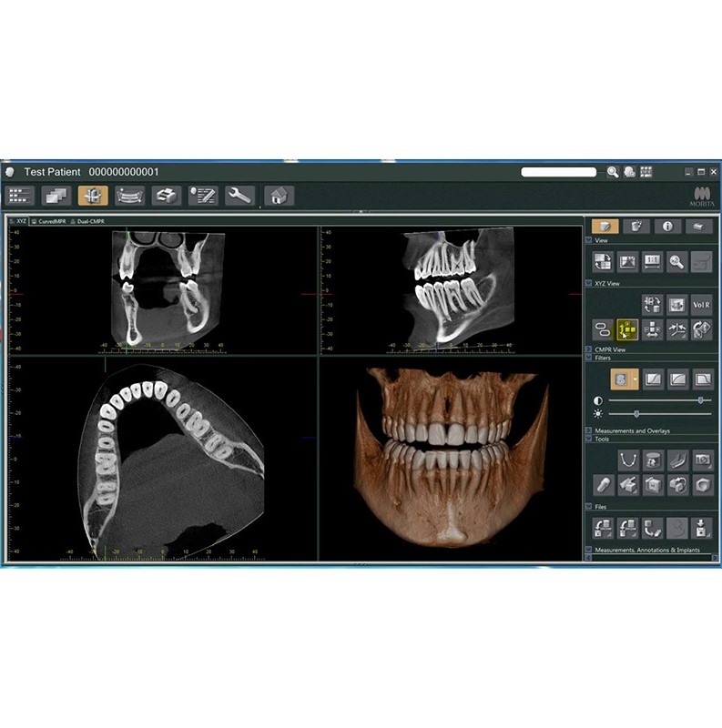Click the patient search input field
This screenshot has height=728, width=722.
(558, 172)
